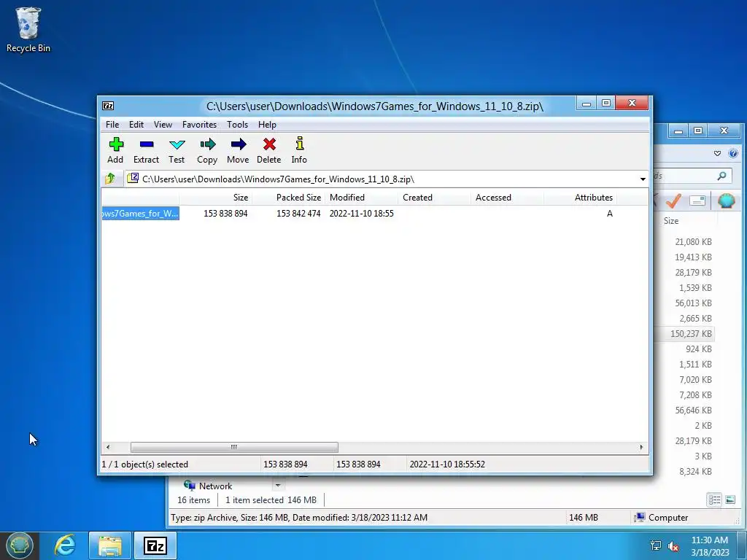Go up one folder with the arrow icon
The width and height of the screenshot is (747, 560).
click(x=110, y=179)
